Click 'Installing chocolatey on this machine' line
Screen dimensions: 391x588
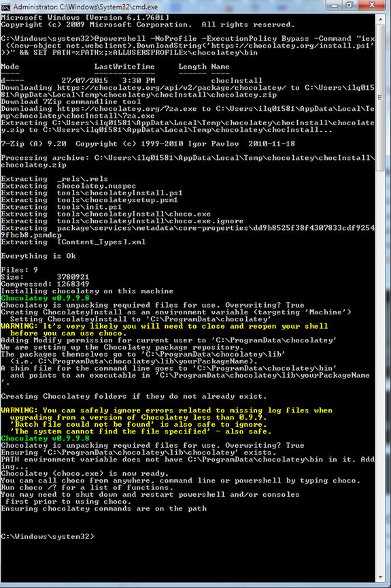coord(87,291)
